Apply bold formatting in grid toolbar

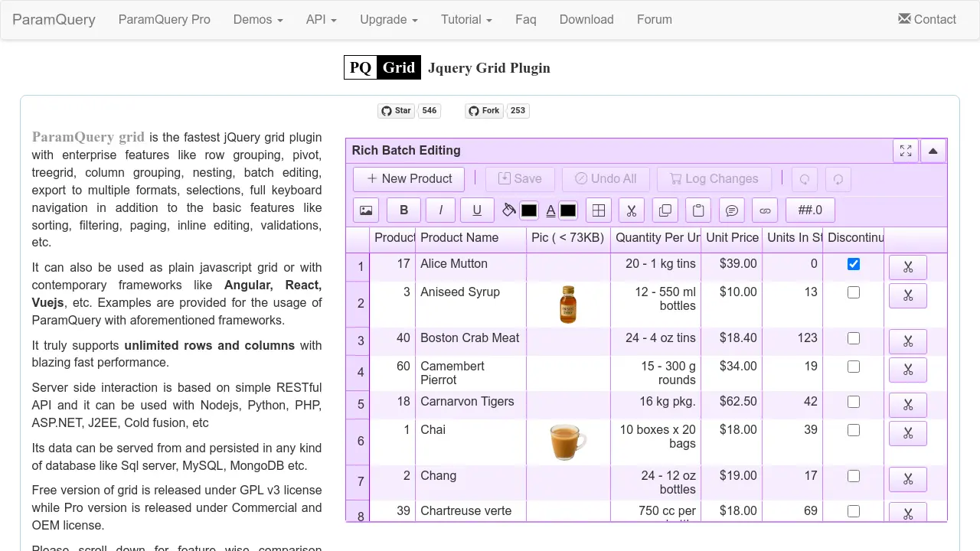[x=404, y=210]
